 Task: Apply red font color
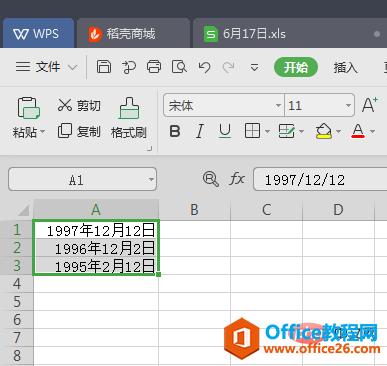pos(358,131)
